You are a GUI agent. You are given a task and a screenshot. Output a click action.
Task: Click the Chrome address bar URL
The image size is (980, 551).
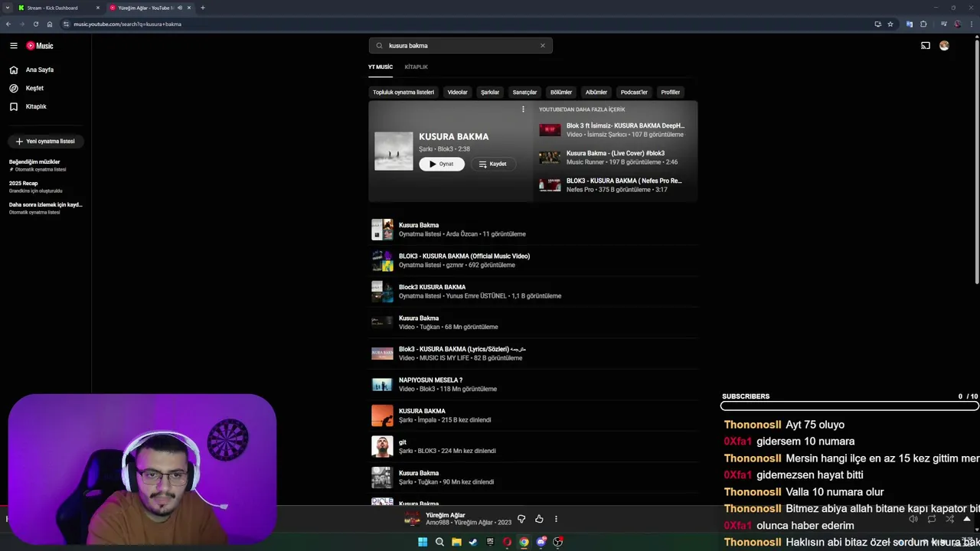(x=127, y=24)
